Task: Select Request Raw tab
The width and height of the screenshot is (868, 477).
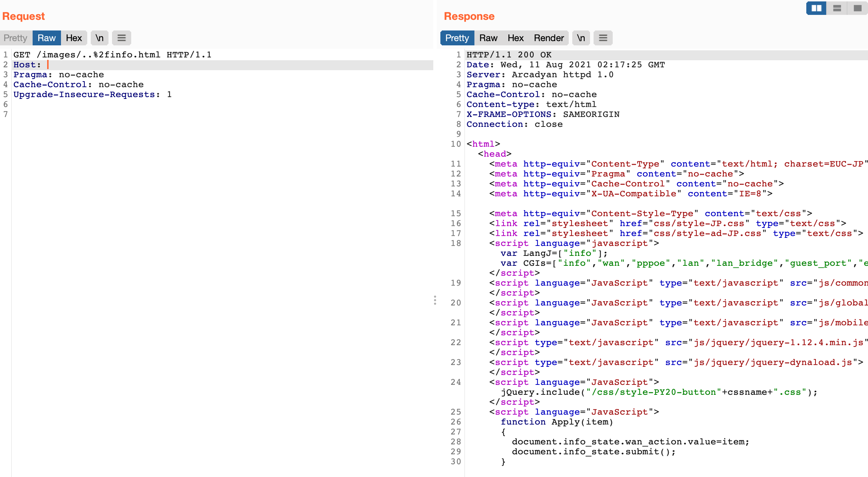Action: click(46, 38)
